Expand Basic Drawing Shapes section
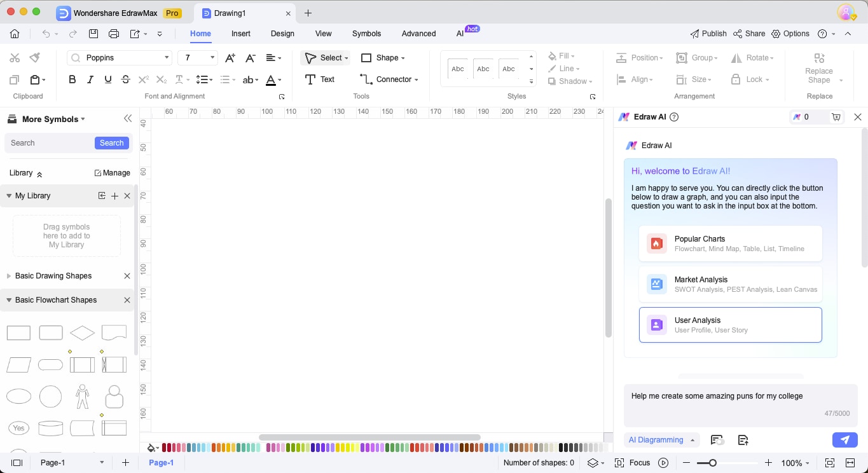The width and height of the screenshot is (868, 473). pos(9,276)
